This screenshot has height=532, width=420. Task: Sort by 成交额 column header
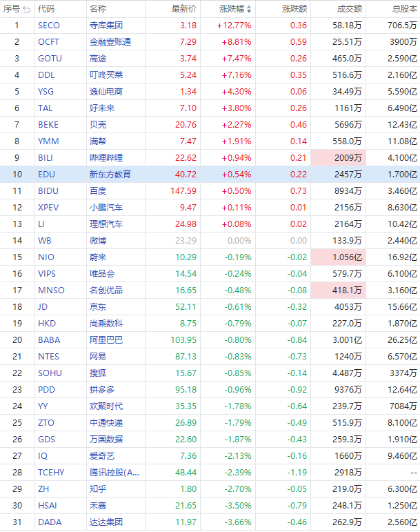pos(350,9)
